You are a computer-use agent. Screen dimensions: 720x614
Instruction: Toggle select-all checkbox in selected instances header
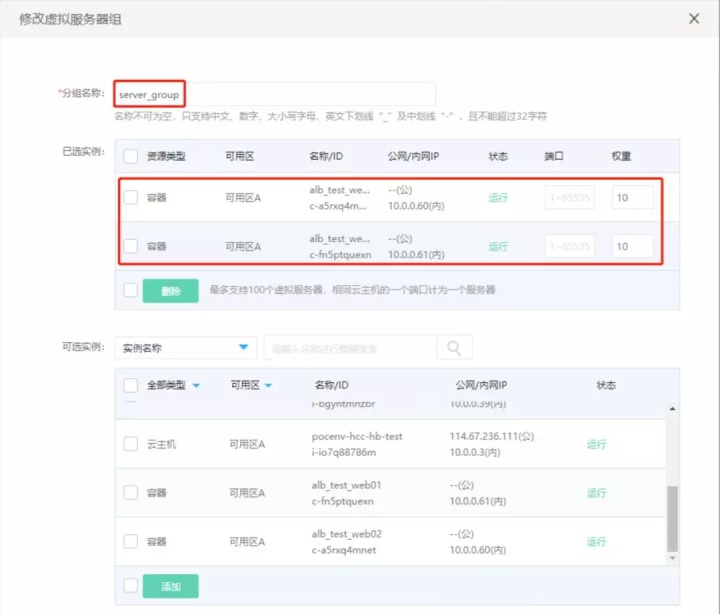(x=130, y=156)
